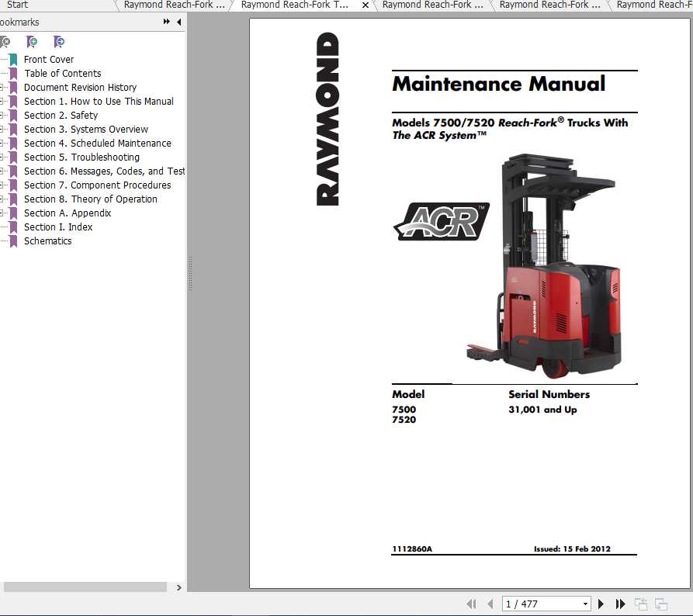
Task: Expand the Section 3. Systems Overview node
Action: [2, 130]
